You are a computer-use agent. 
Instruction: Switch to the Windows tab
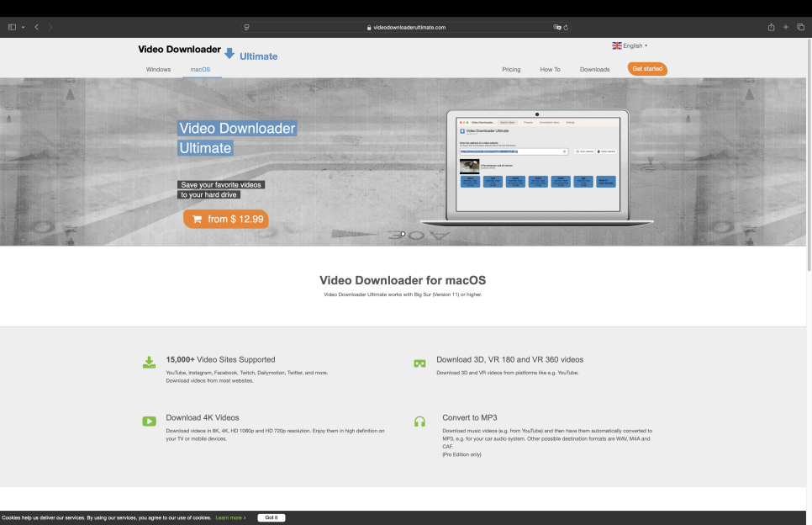[x=158, y=70]
